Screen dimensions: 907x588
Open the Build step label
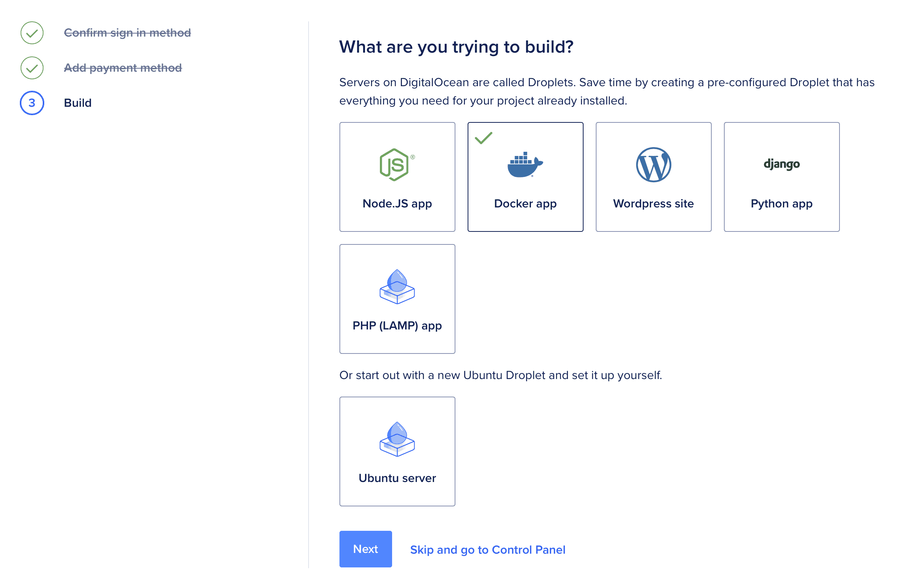78,103
